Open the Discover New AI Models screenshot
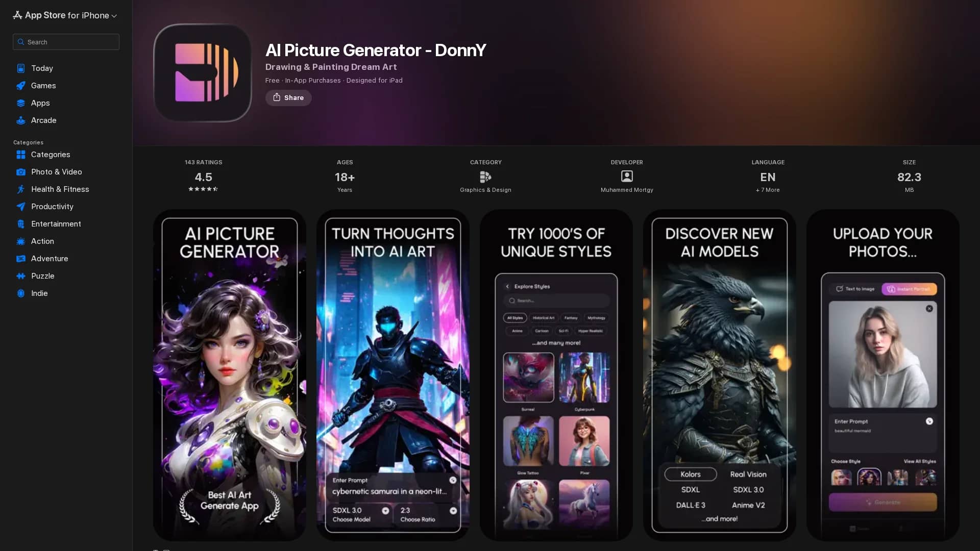This screenshot has width=980, height=551. pos(720,375)
